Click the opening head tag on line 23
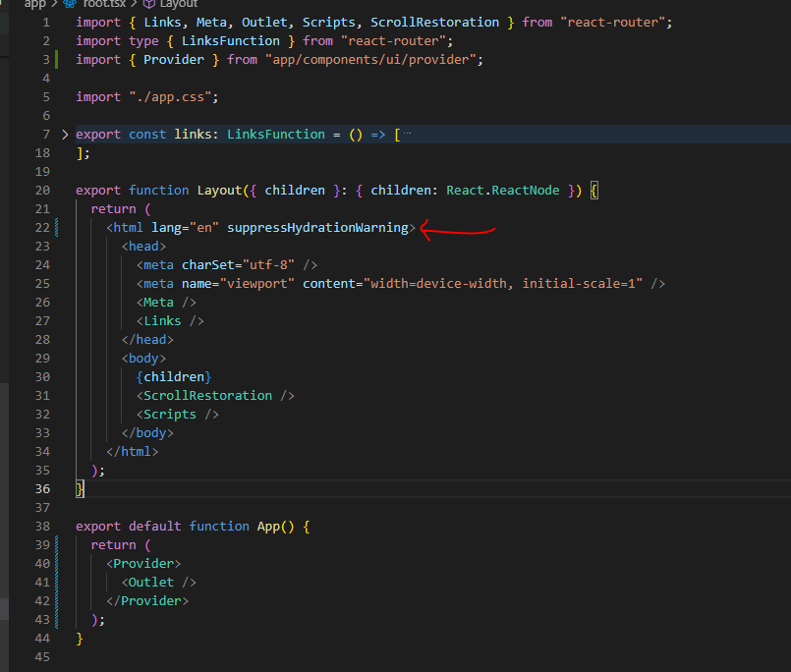Viewport: 791px width, 672px height. click(143, 247)
